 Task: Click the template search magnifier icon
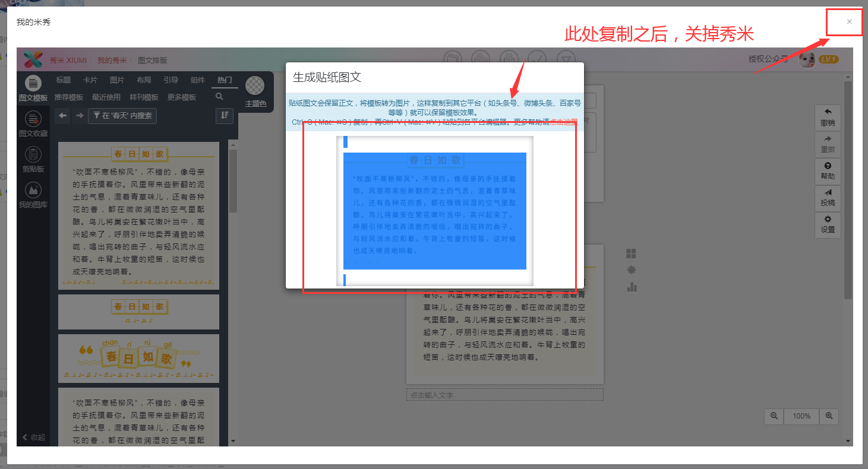(219, 97)
